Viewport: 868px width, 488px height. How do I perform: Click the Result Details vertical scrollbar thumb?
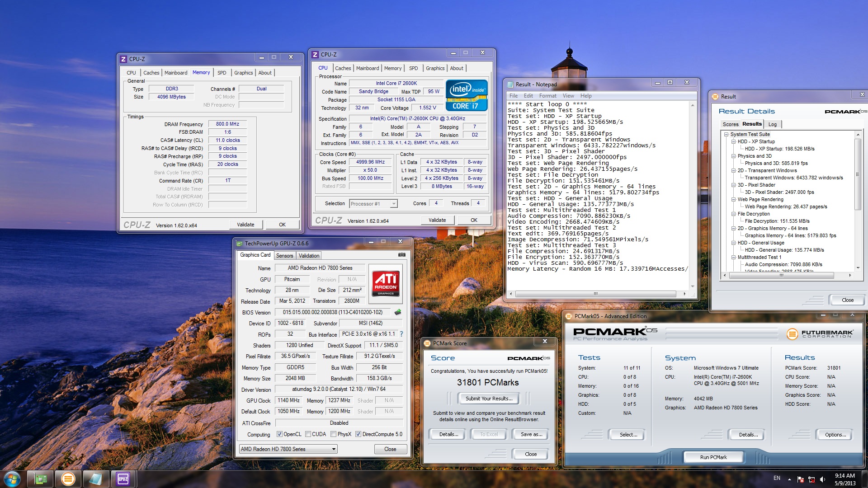pos(858,174)
